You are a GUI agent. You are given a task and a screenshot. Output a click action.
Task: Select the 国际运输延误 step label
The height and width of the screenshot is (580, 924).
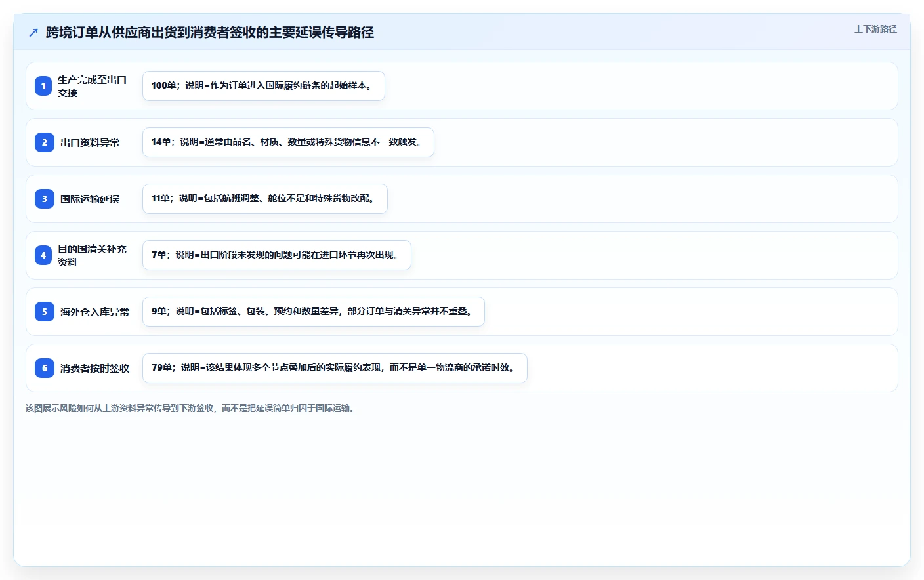(x=90, y=199)
